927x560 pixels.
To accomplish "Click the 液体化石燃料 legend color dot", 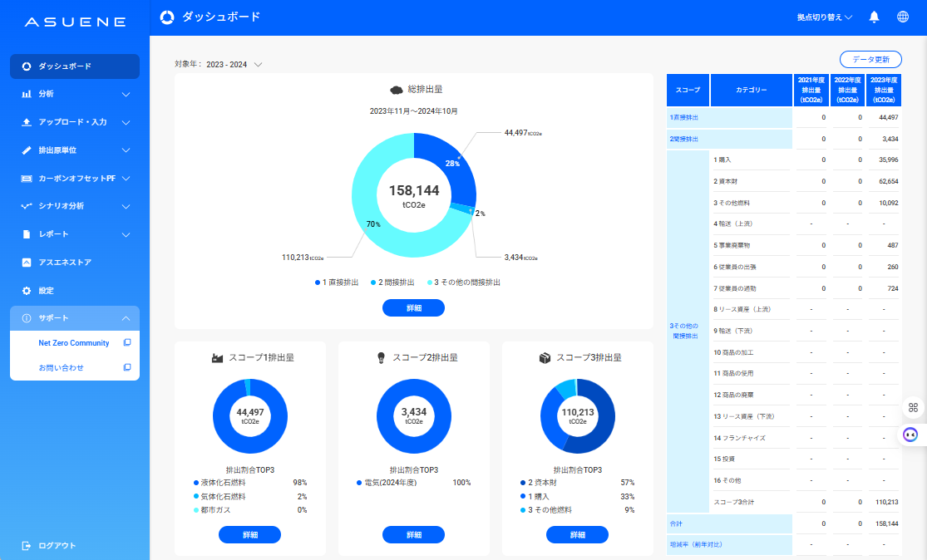I will [196, 483].
